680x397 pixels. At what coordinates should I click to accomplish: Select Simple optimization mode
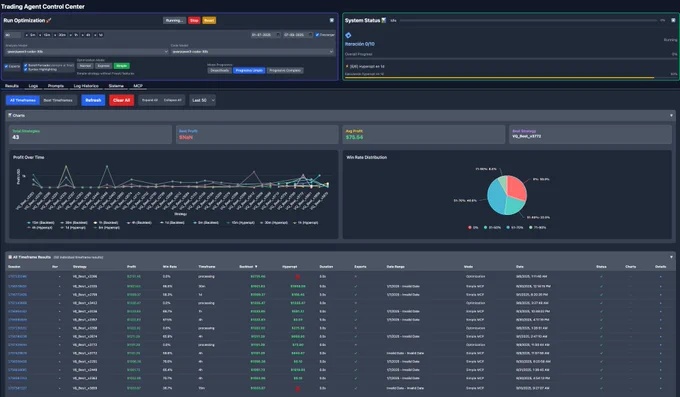pyautogui.click(x=121, y=66)
